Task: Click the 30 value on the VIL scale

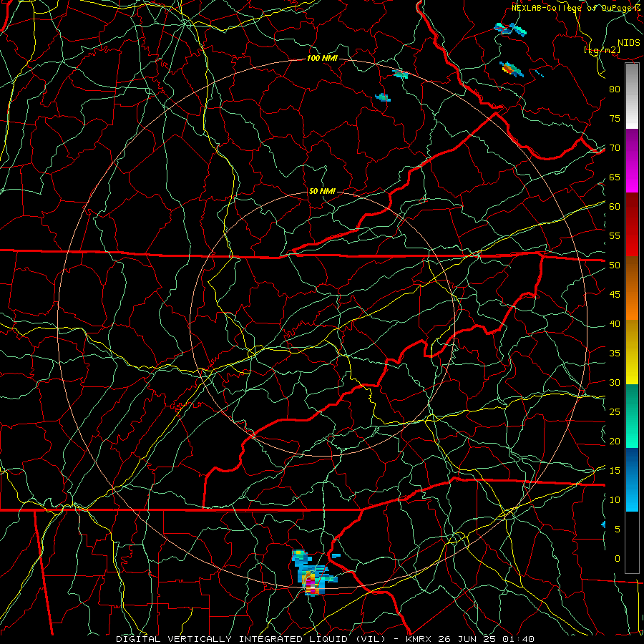Action: tap(615, 382)
